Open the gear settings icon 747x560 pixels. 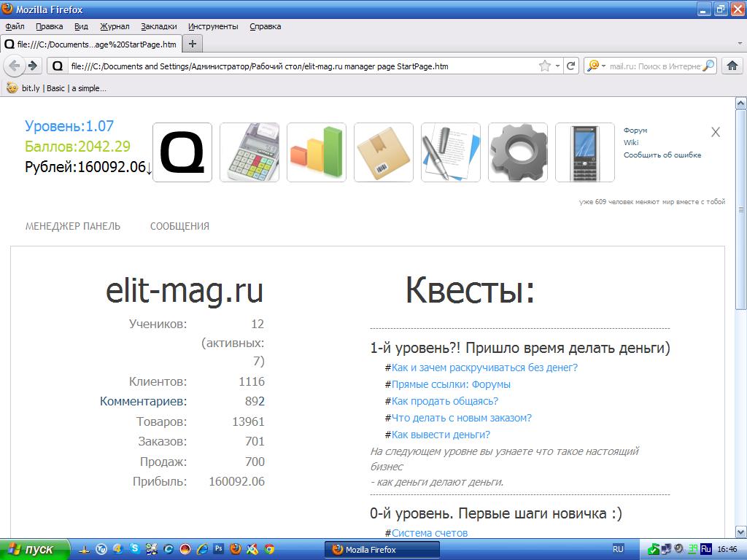coord(517,152)
